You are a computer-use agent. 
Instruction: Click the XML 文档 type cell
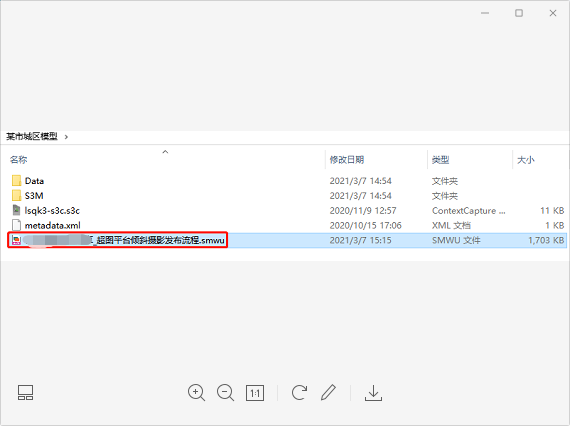pyautogui.click(x=451, y=226)
